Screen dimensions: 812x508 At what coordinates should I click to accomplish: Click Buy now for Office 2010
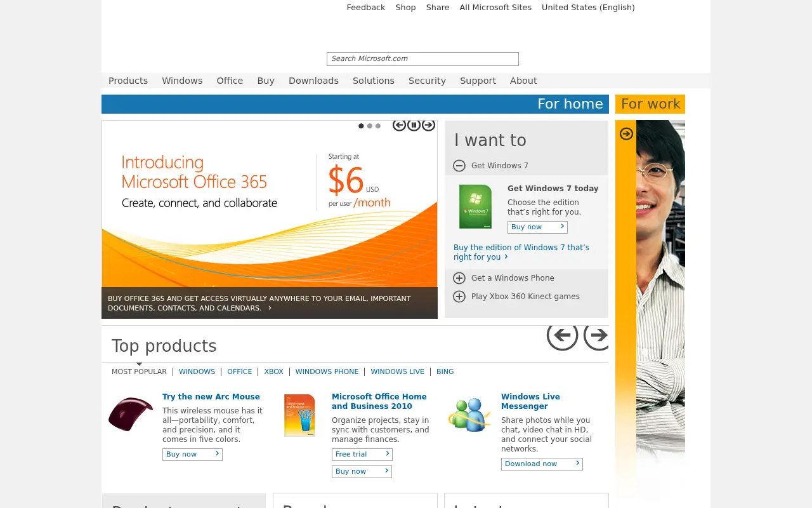[x=362, y=472]
